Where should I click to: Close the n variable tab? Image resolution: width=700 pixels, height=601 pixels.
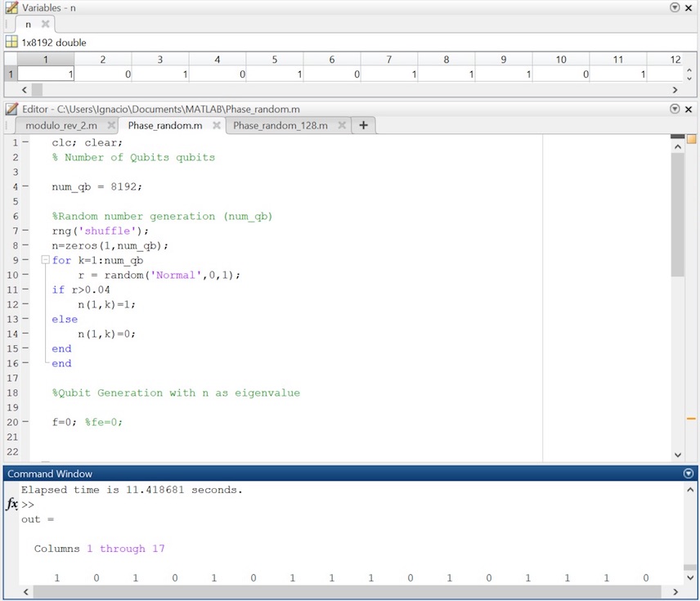(x=46, y=25)
